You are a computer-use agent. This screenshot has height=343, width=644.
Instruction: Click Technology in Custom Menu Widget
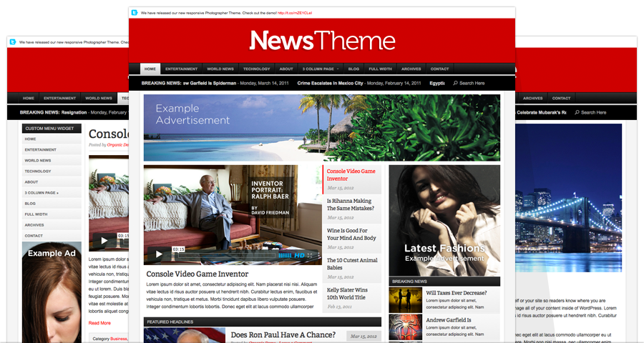(52, 171)
